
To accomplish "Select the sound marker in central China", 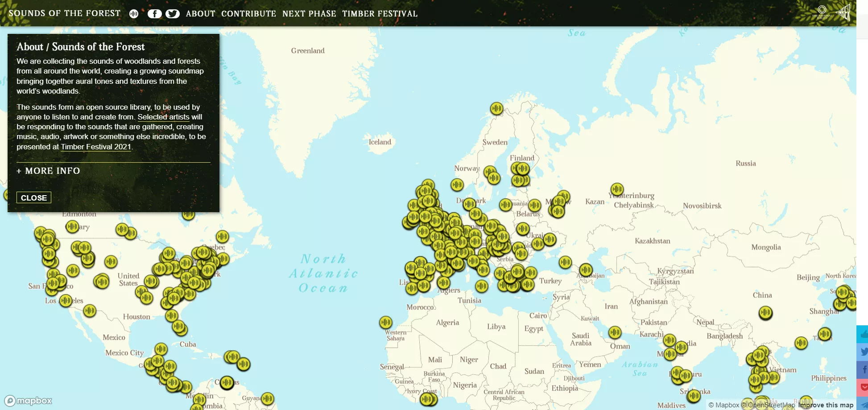I will coord(765,313).
